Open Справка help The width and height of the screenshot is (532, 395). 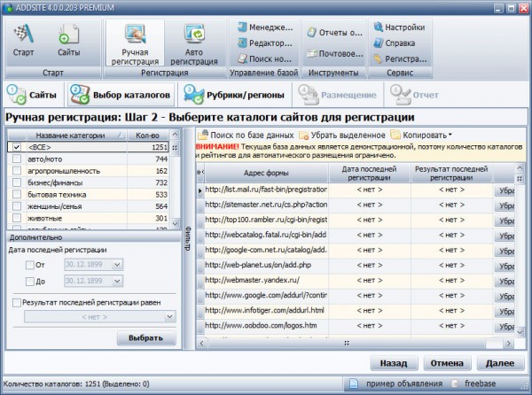(x=395, y=43)
